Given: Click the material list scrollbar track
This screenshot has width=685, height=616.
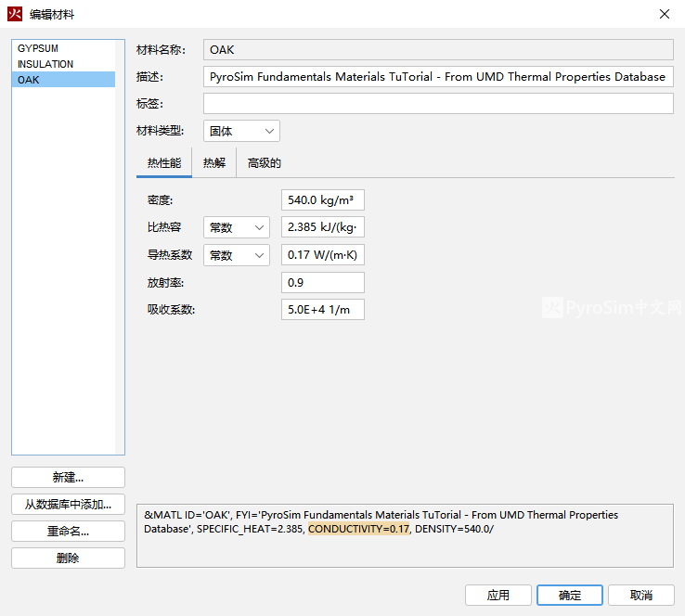Looking at the screenshot, I should (120, 248).
